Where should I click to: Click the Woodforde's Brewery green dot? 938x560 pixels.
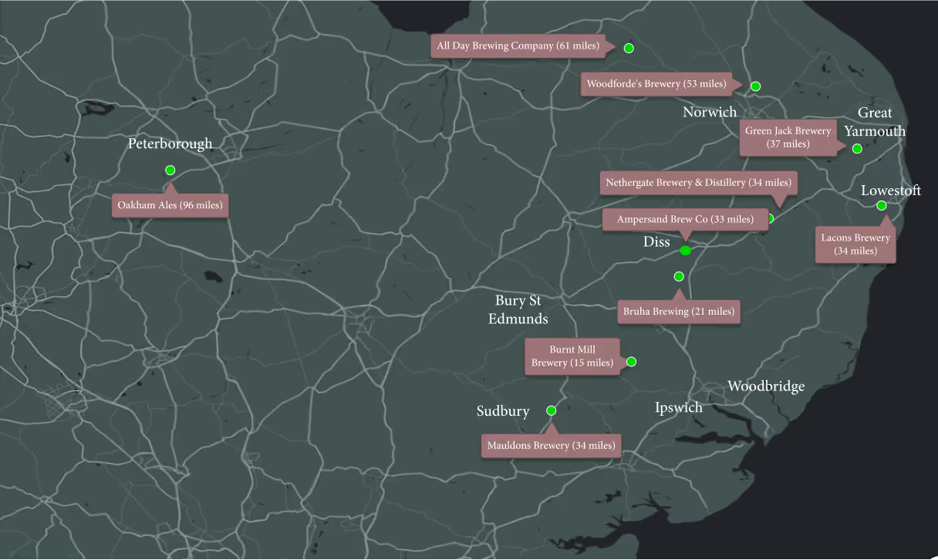tap(756, 86)
